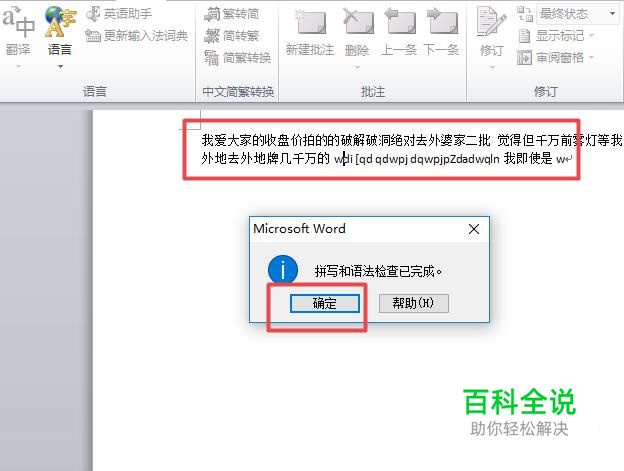Click the first line of document text
This screenshot has height=471, width=624.
click(x=411, y=140)
